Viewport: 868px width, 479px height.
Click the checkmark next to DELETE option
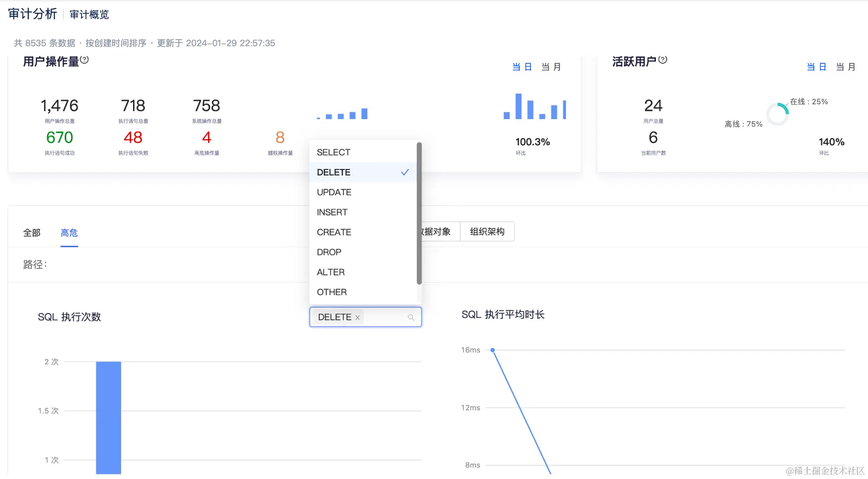click(405, 172)
